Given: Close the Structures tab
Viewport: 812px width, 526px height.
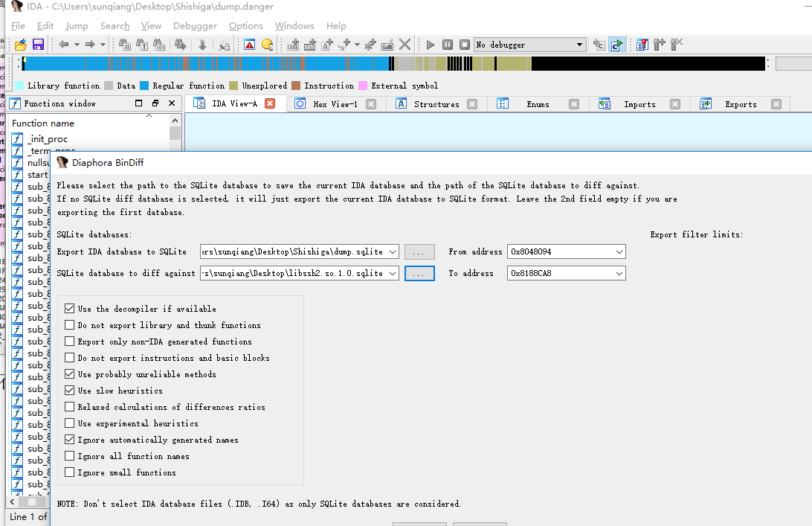Looking at the screenshot, I should click(472, 104).
